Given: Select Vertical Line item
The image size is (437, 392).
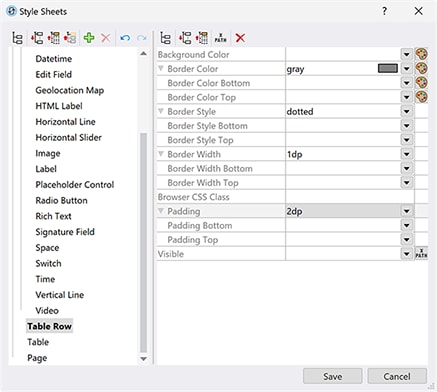Looking at the screenshot, I should (60, 295).
